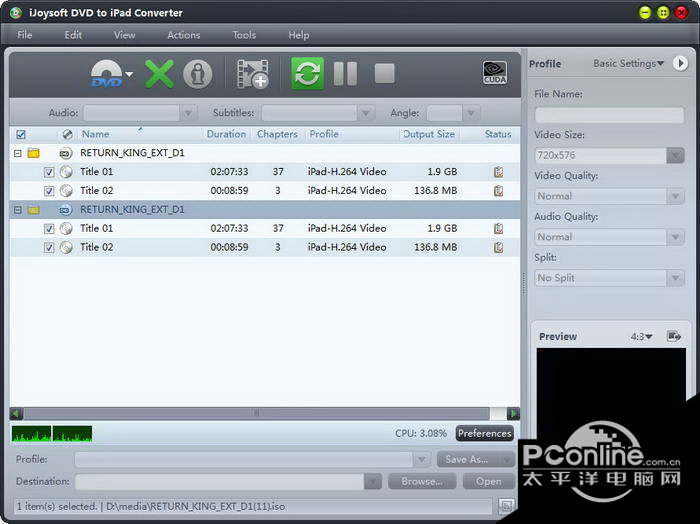Select the first Title 01 row name
Image resolution: width=700 pixels, height=524 pixels.
[96, 172]
